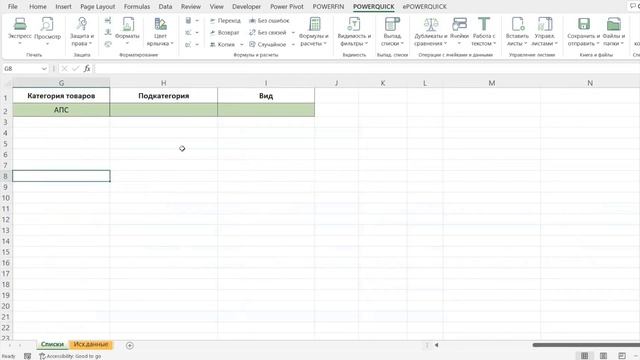
Task: Click the horizontal scrollbar thumb
Action: point(586,345)
